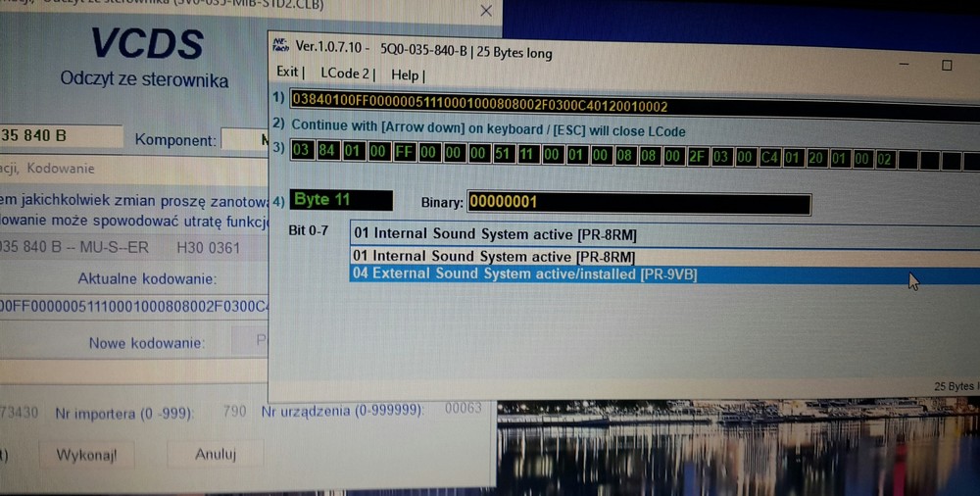This screenshot has width=980, height=496.
Task: Choose 01 Internal Sound System active option
Action: click(495, 257)
